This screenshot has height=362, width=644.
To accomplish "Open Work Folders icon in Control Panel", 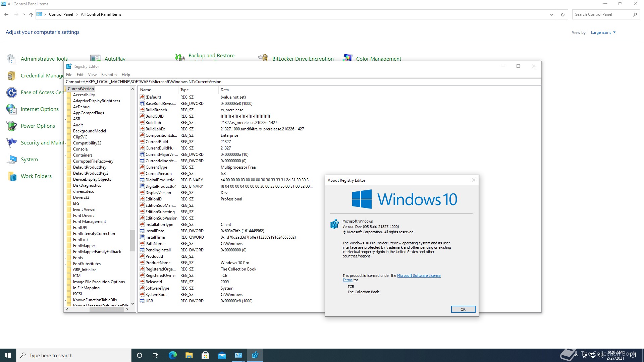I will click(12, 176).
